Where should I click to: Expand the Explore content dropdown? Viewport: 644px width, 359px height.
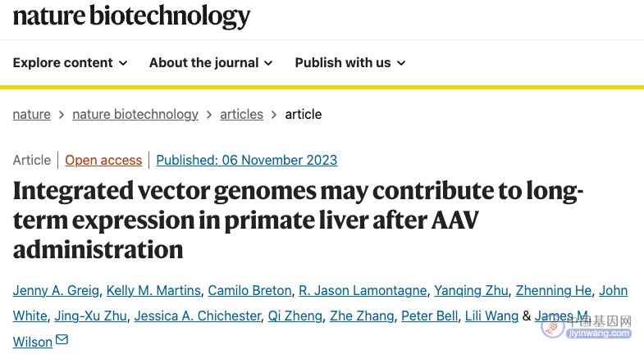[71, 63]
